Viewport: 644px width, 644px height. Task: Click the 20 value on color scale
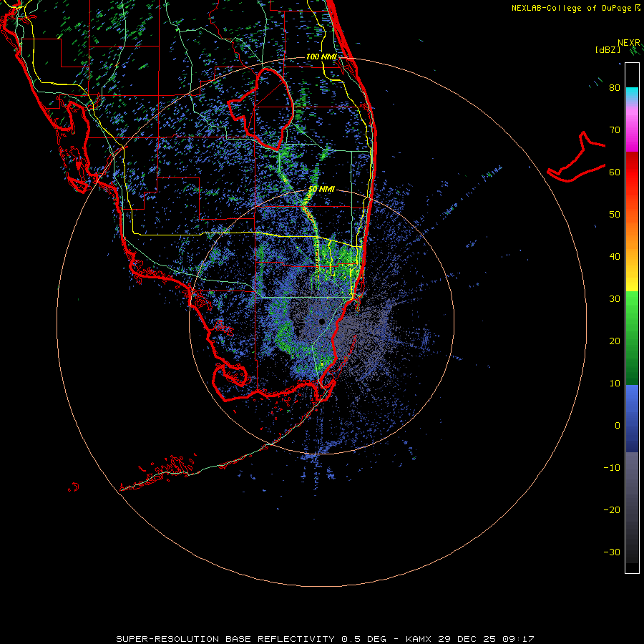(x=615, y=341)
